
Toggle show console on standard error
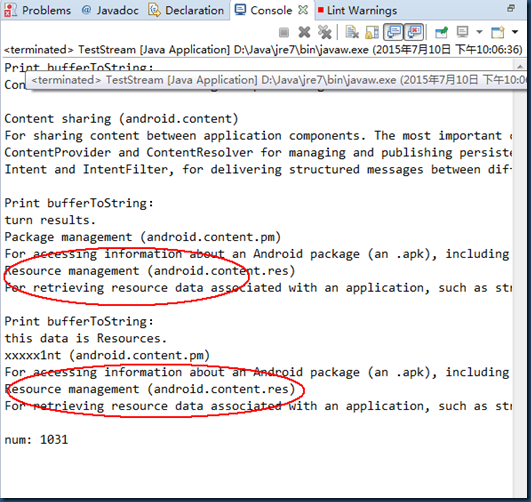click(x=414, y=32)
